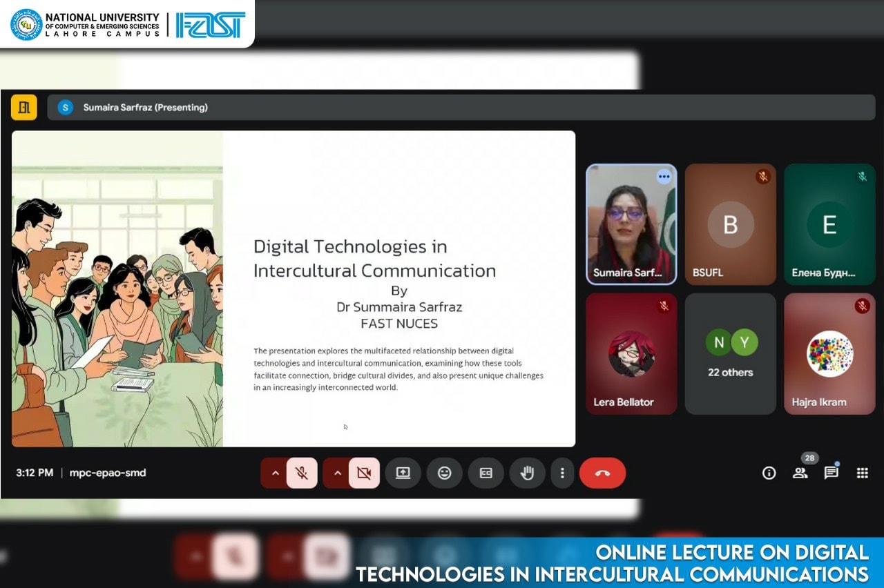The height and width of the screenshot is (588, 884).
Task: Open the activities grid icon
Action: pos(862,473)
